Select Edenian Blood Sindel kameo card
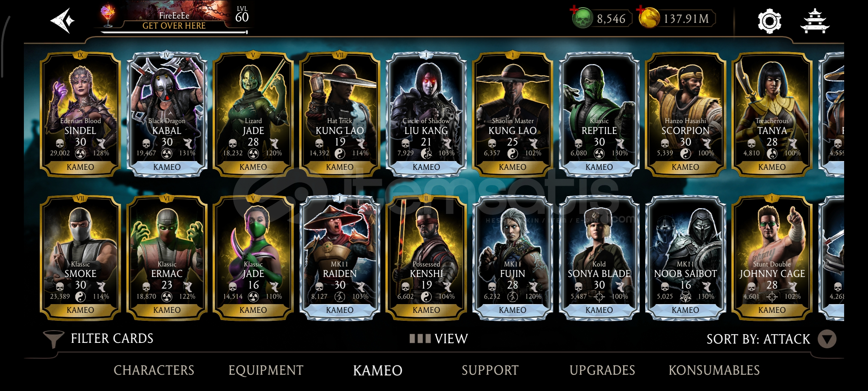The image size is (868, 391). tap(80, 114)
